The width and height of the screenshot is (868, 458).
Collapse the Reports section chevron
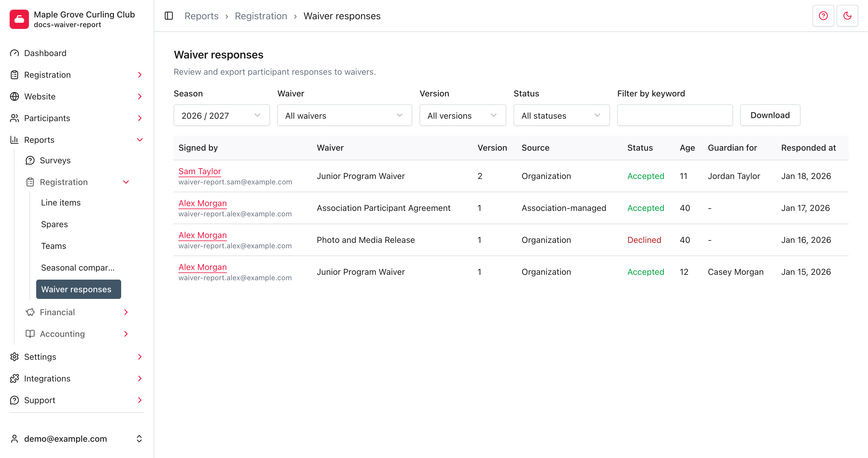[x=140, y=140]
